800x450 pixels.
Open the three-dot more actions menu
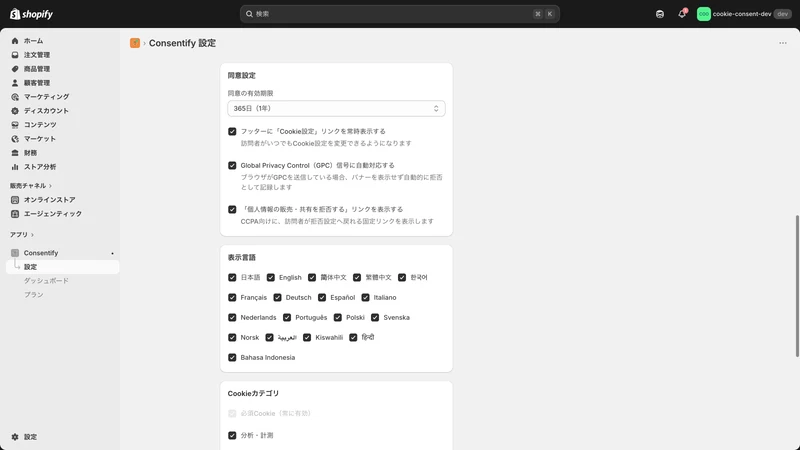783,43
